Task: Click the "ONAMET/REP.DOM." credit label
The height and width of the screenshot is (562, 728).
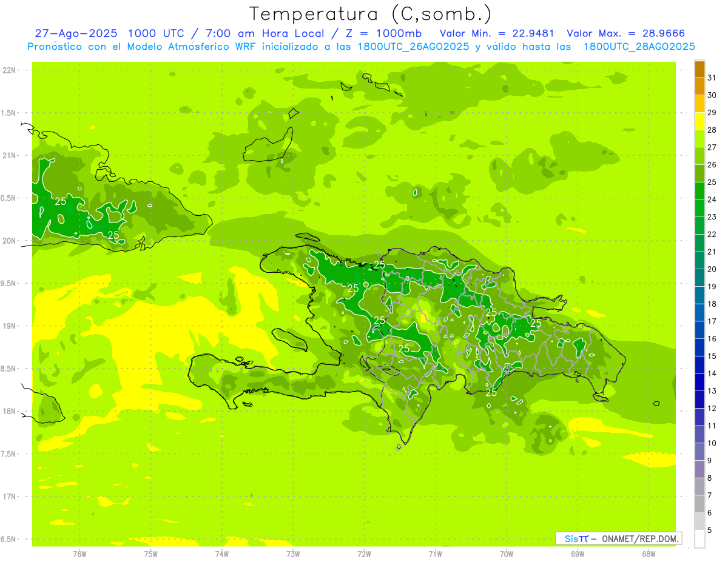Action: tap(640, 538)
